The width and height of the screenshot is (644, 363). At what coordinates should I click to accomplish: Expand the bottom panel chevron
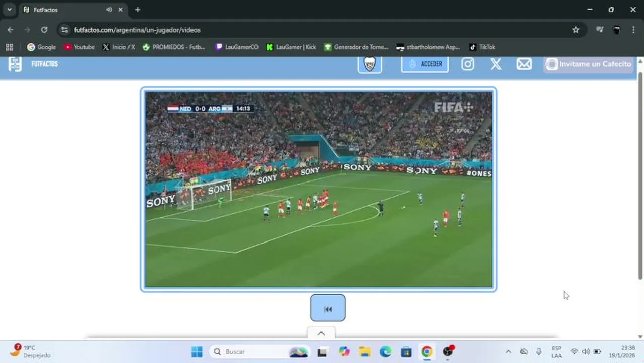click(x=321, y=333)
